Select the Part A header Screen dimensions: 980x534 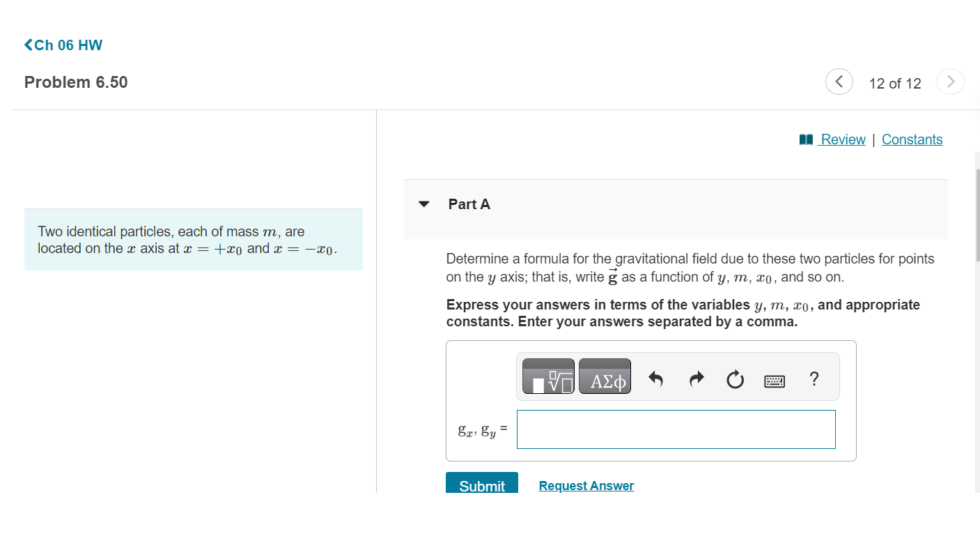pos(469,204)
